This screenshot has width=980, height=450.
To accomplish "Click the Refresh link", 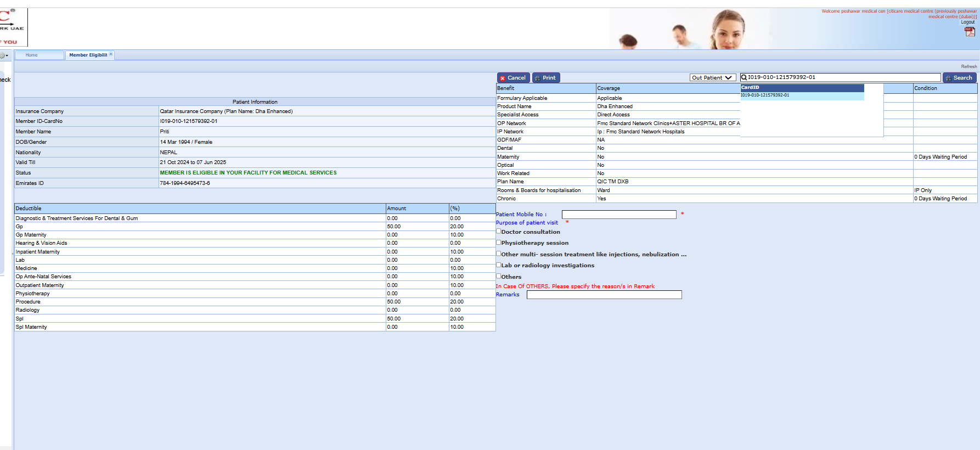I will 968,66.
